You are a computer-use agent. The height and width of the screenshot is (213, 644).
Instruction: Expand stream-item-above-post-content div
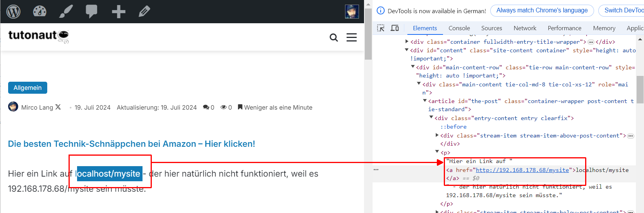click(x=437, y=135)
